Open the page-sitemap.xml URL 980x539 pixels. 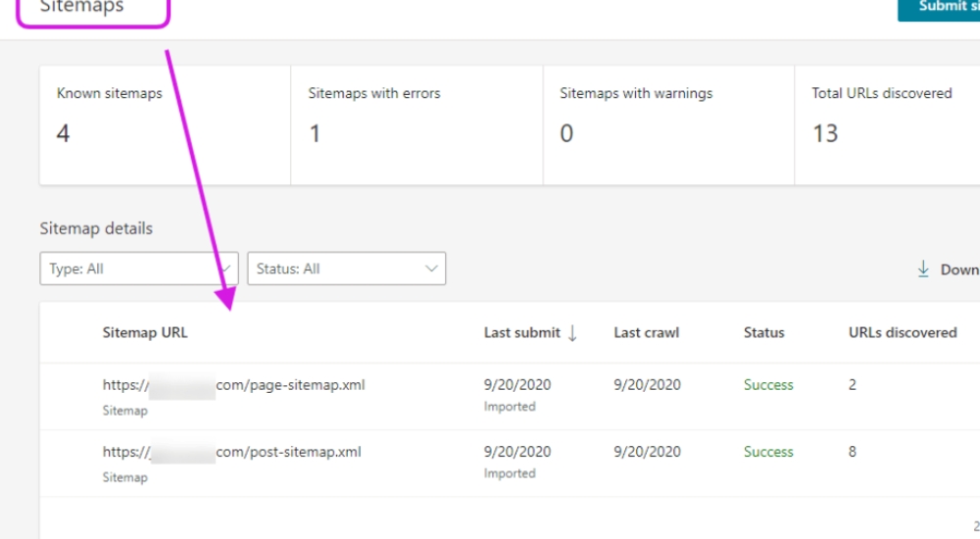pos(233,385)
